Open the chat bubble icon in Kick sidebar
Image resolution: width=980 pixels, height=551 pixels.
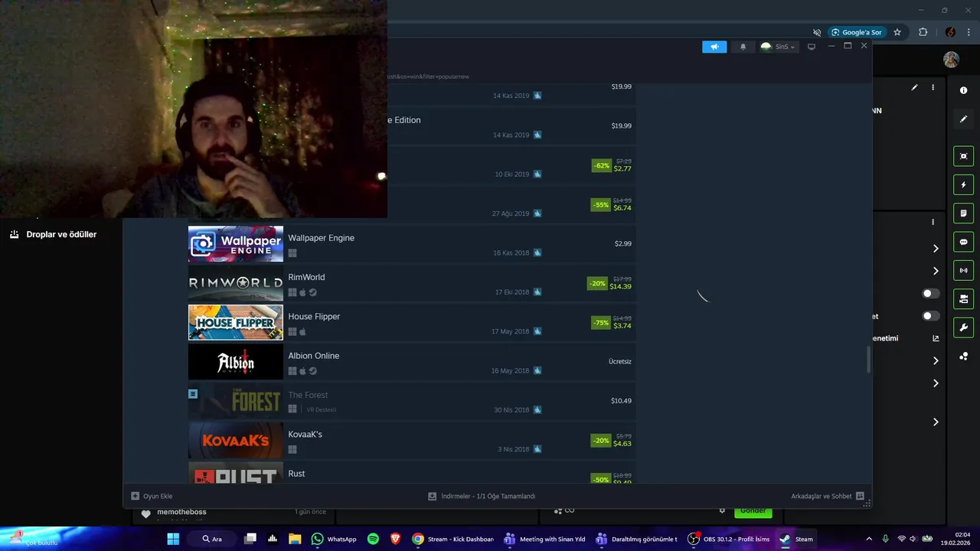click(963, 242)
